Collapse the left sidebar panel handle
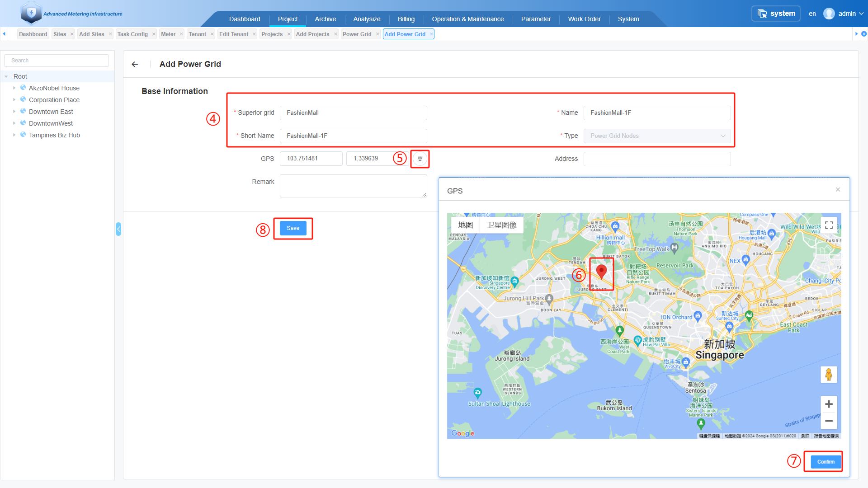This screenshot has height=488, width=868. pos(118,229)
